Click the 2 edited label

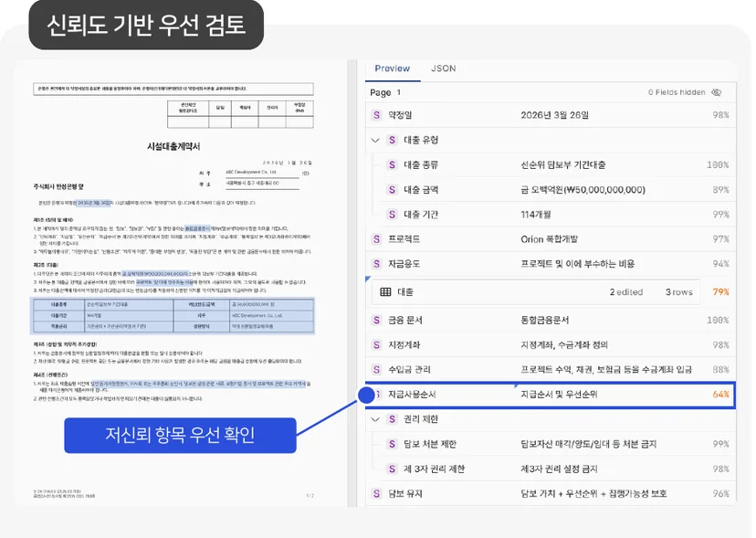coord(625,292)
